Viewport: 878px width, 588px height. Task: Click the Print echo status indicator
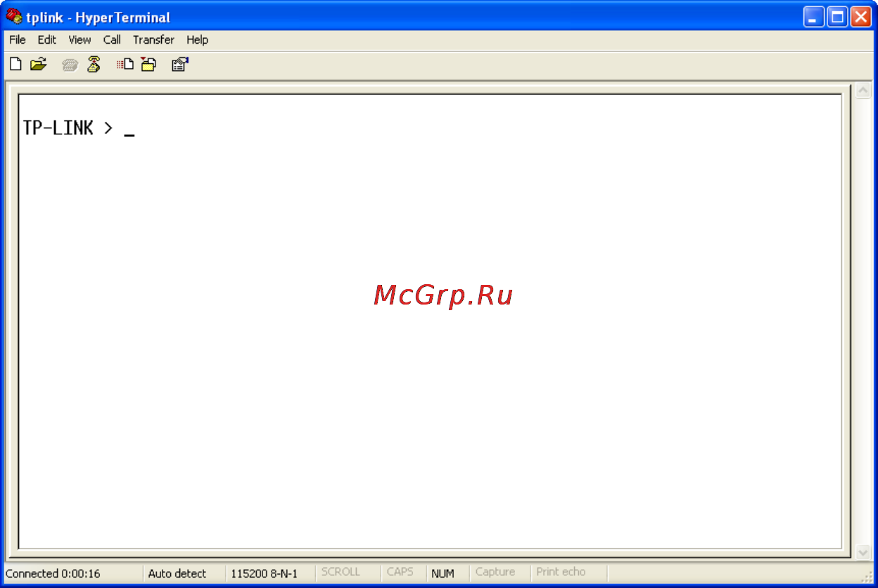(x=561, y=573)
